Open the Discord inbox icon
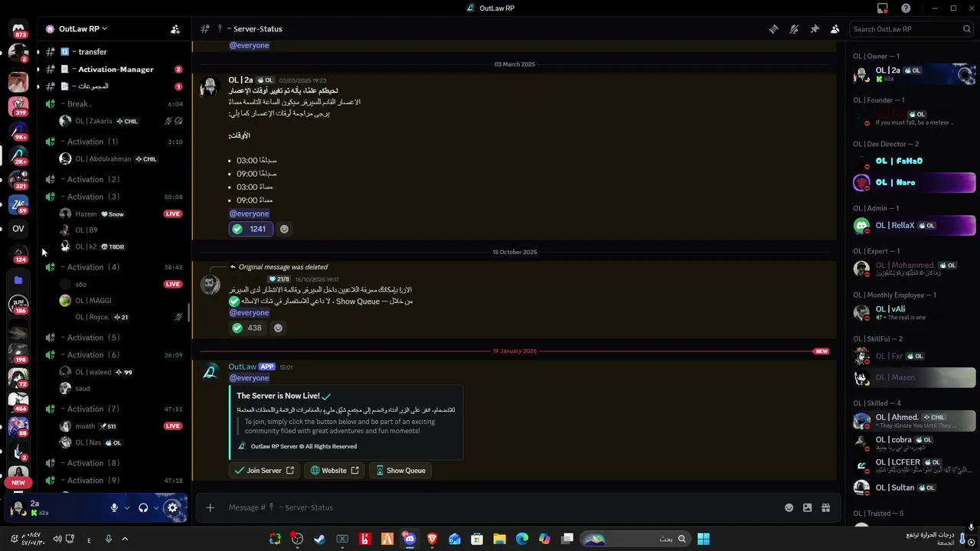 point(883,8)
